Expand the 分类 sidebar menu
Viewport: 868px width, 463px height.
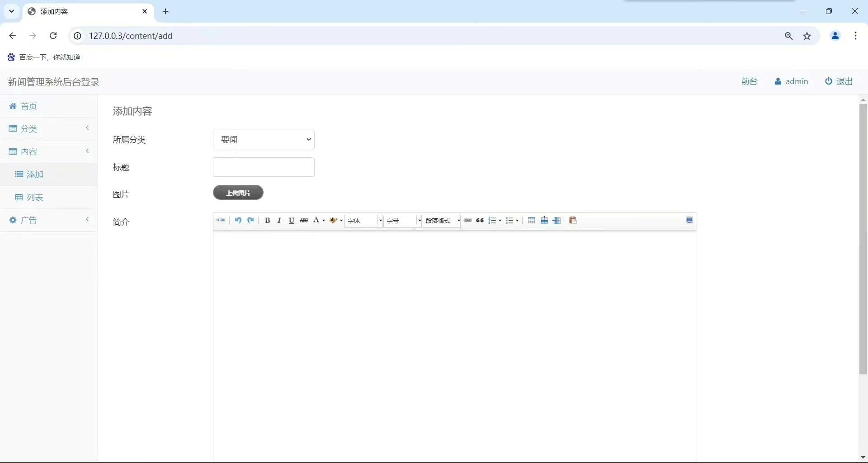tap(49, 129)
